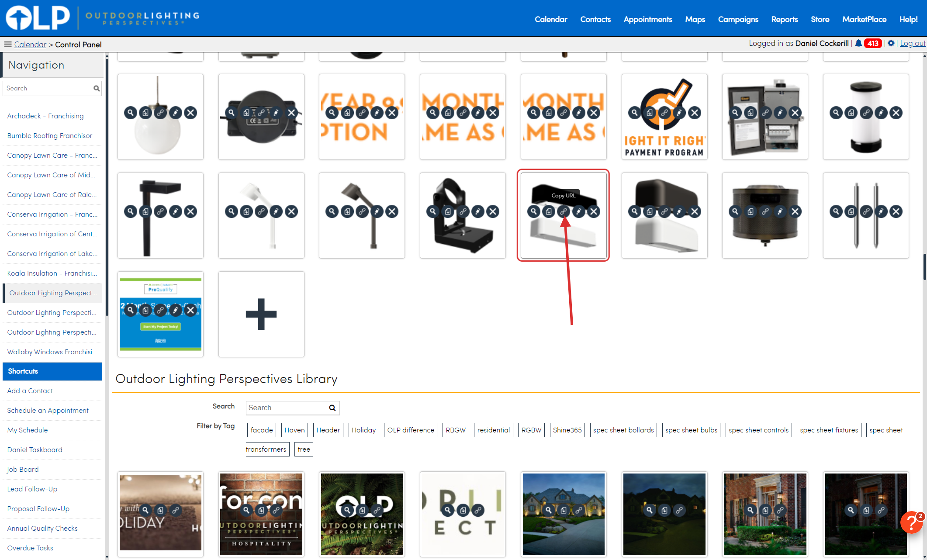Delete the highlighted black-and-white wall light image
The height and width of the screenshot is (560, 927).
point(594,211)
